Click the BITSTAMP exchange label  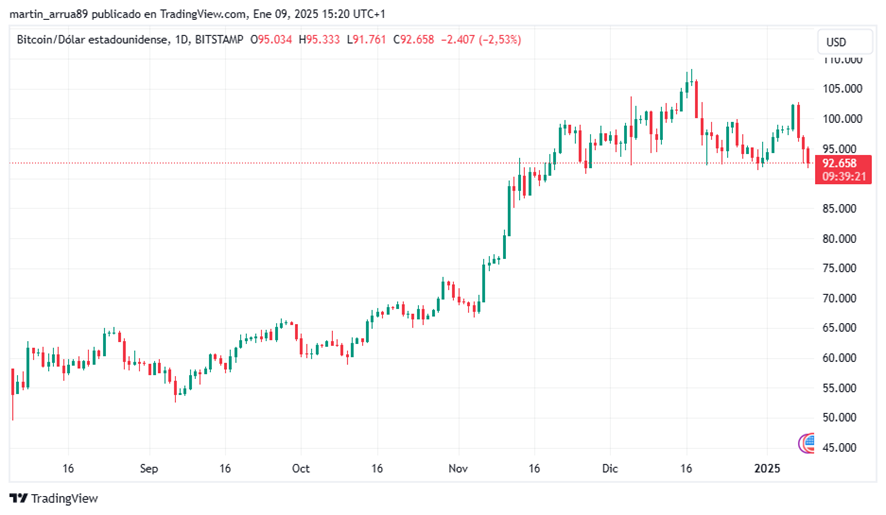click(219, 40)
